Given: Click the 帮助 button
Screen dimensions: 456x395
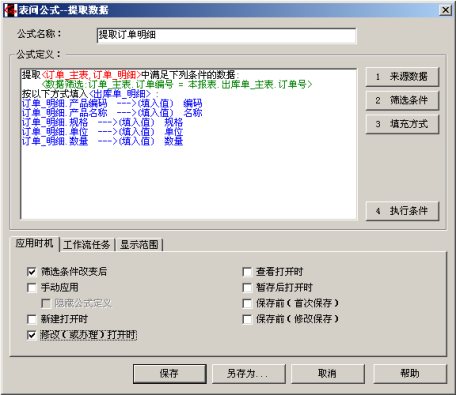Looking at the screenshot, I should [410, 374].
